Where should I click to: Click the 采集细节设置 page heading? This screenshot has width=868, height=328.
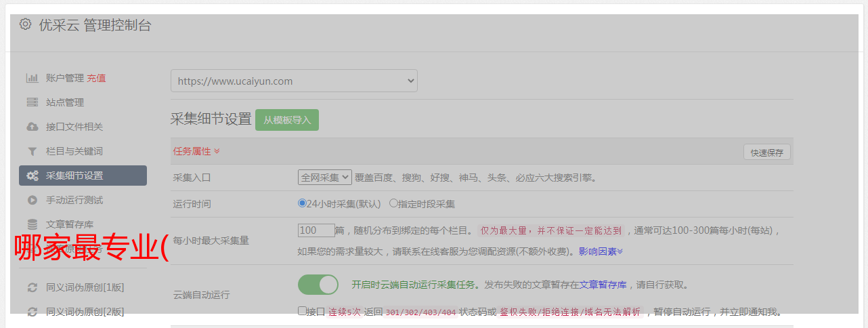[x=211, y=119]
